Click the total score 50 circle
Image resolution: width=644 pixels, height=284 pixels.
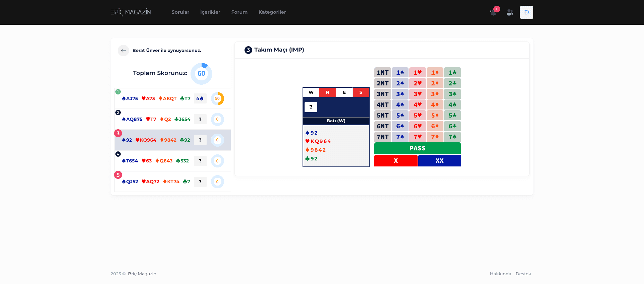[x=201, y=74]
